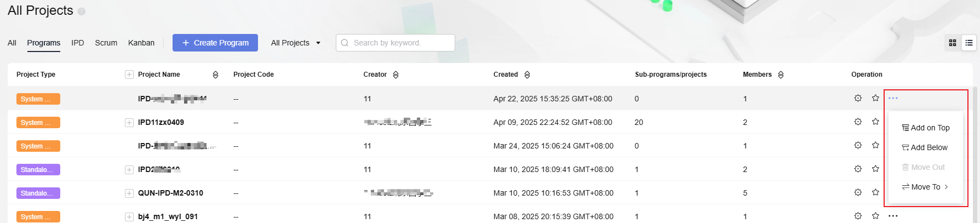Select Move To menu entry
The image size is (980, 223).
926,187
